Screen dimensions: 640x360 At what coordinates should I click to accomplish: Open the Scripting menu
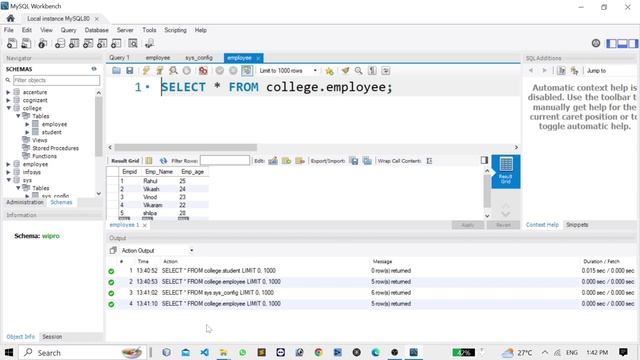(175, 30)
